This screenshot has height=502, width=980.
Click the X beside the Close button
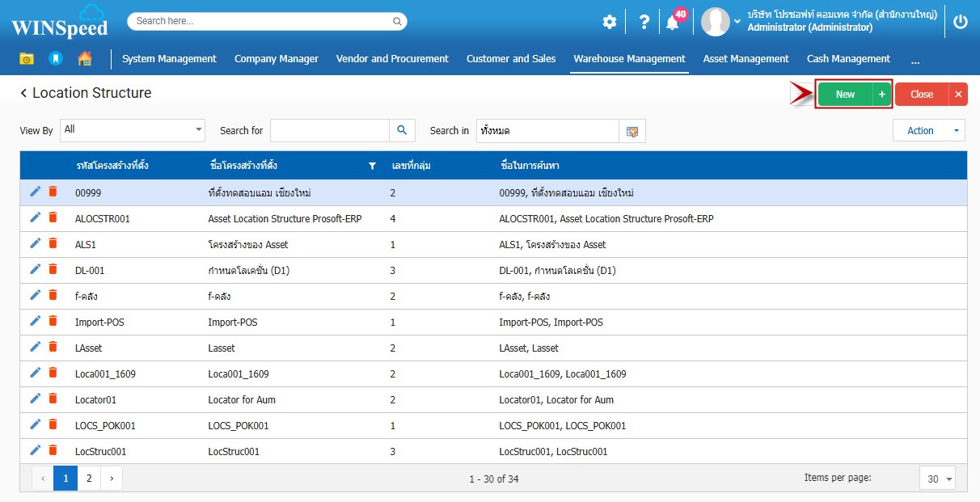(x=958, y=95)
